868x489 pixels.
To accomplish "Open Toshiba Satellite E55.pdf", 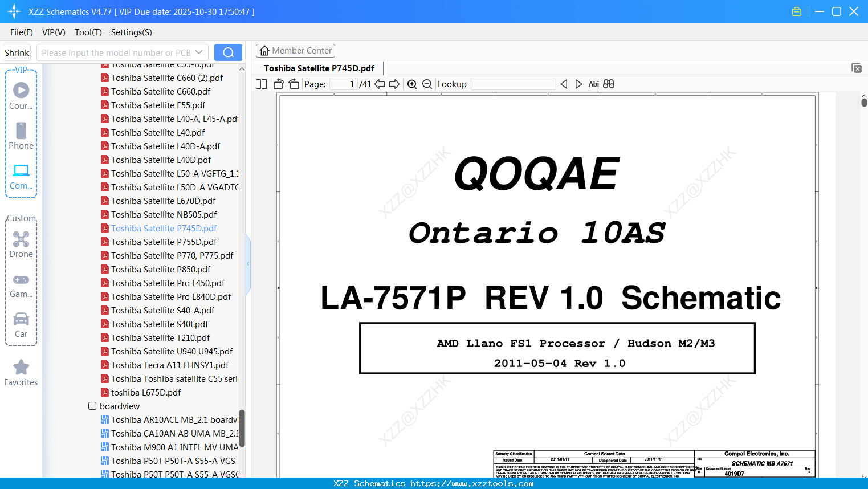I will tap(158, 105).
